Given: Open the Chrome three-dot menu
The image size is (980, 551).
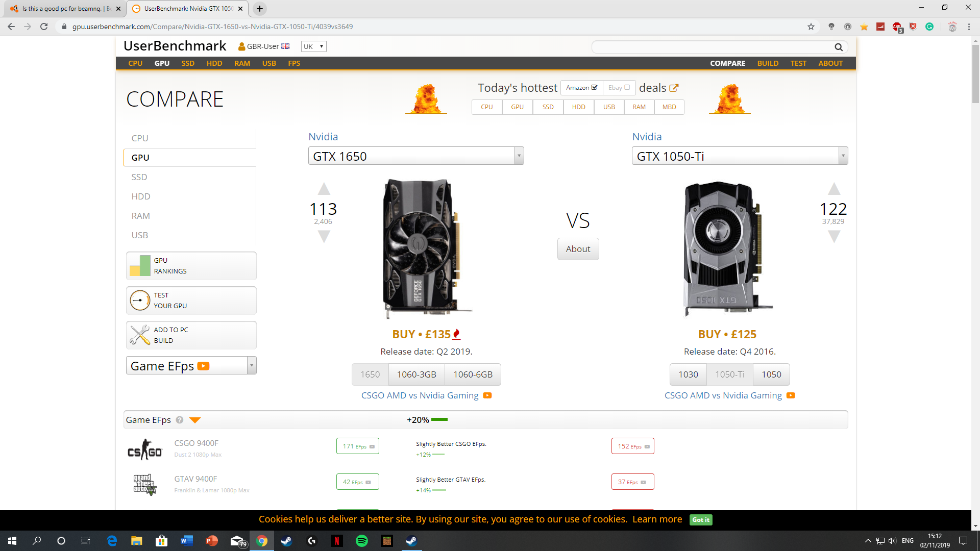Looking at the screenshot, I should [x=969, y=27].
